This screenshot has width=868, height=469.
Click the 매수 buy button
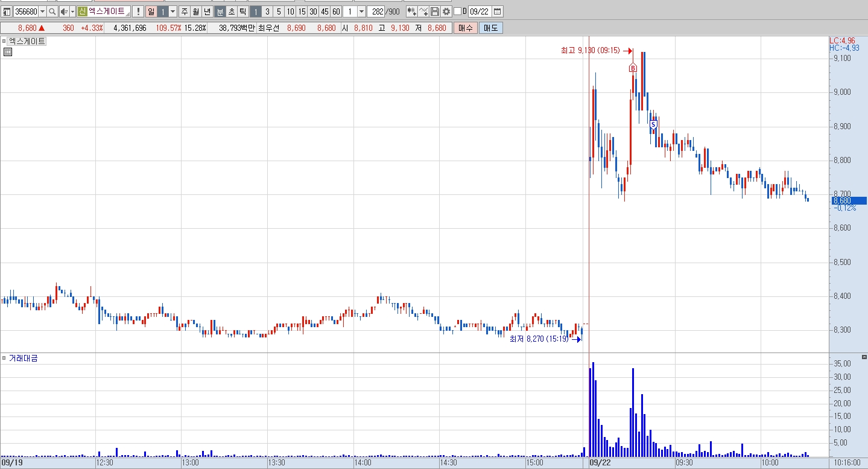(466, 28)
